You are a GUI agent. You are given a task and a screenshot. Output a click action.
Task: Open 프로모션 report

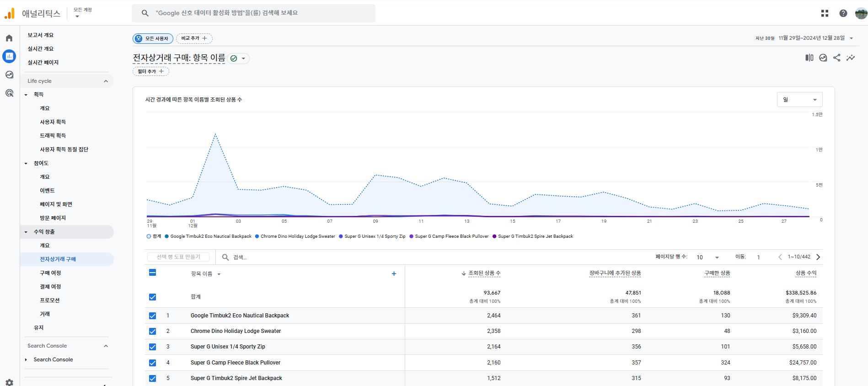[x=50, y=300]
